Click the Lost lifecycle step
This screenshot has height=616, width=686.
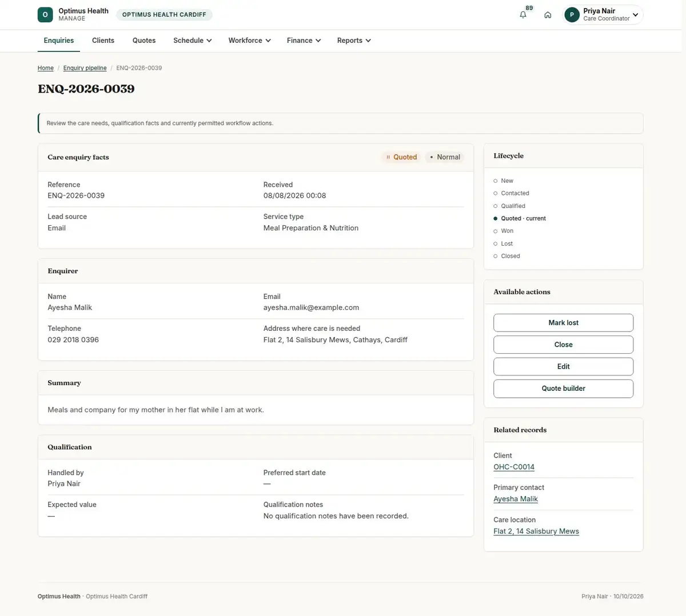[503, 243]
